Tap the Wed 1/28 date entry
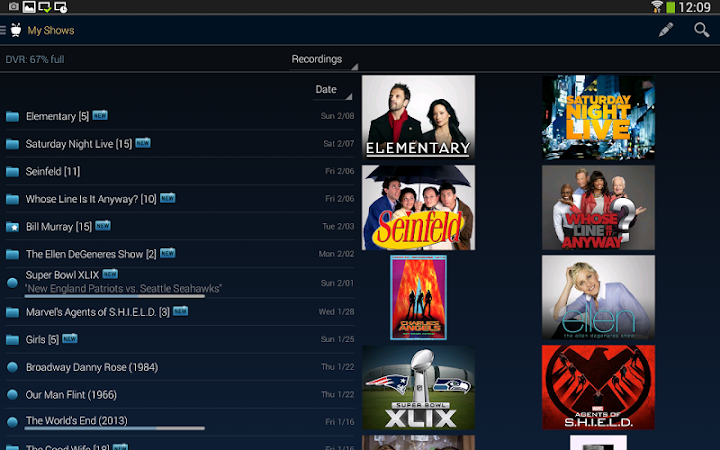The image size is (720, 450). click(337, 312)
